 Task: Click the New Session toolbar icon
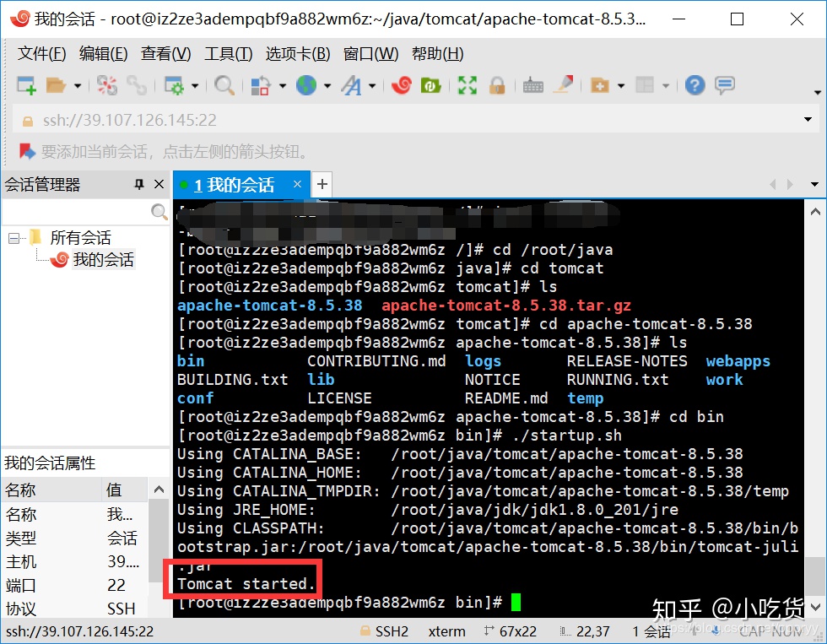[x=26, y=85]
